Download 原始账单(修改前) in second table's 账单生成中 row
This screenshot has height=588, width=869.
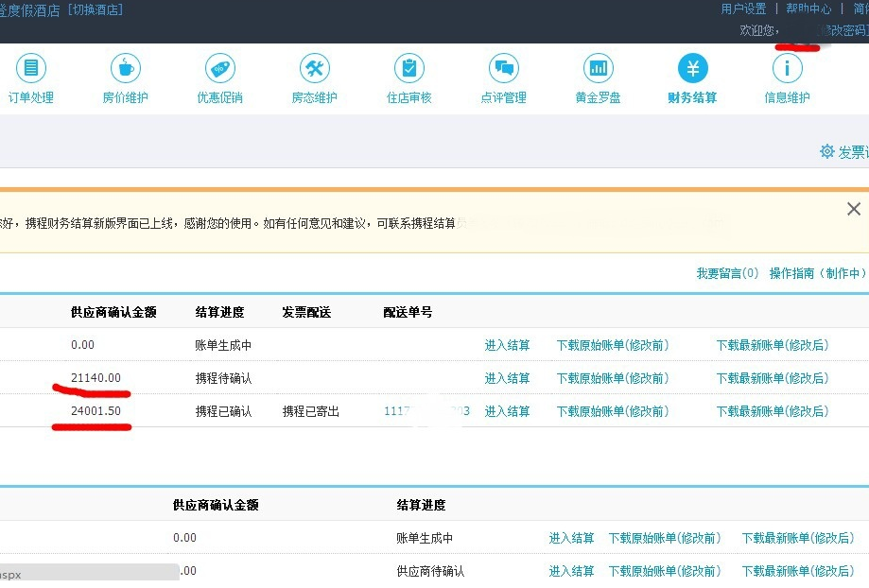[665, 538]
